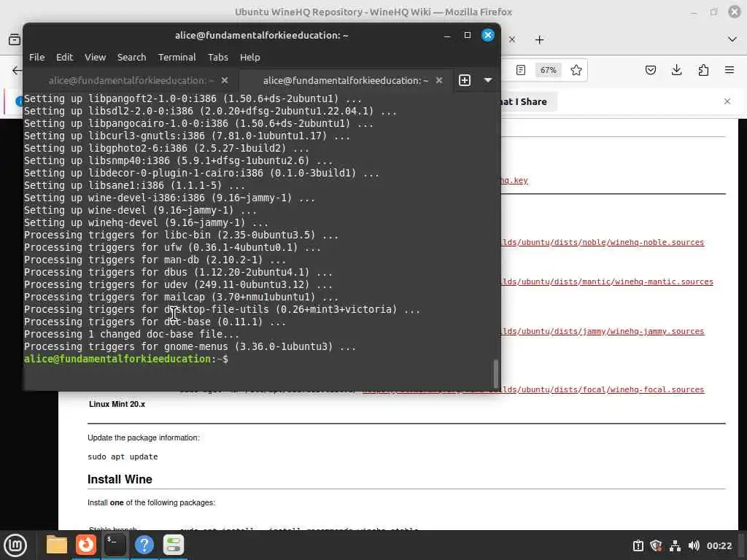747x560 pixels.
Task: Open the terminal Search menu
Action: (131, 57)
